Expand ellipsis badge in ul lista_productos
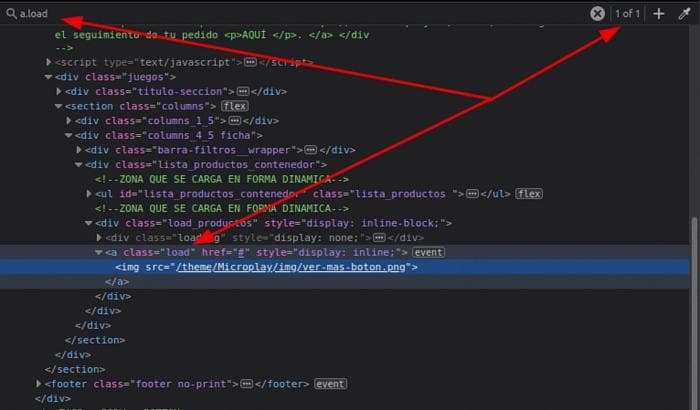 pyautogui.click(x=472, y=194)
